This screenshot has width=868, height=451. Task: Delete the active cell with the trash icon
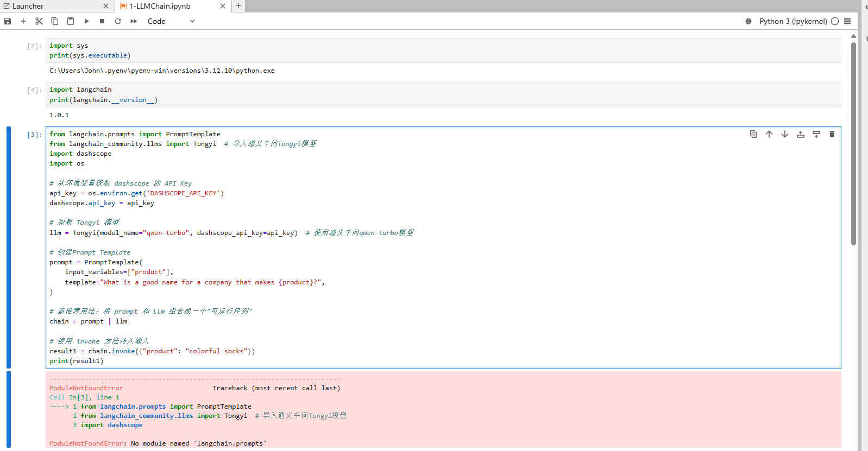click(x=832, y=134)
